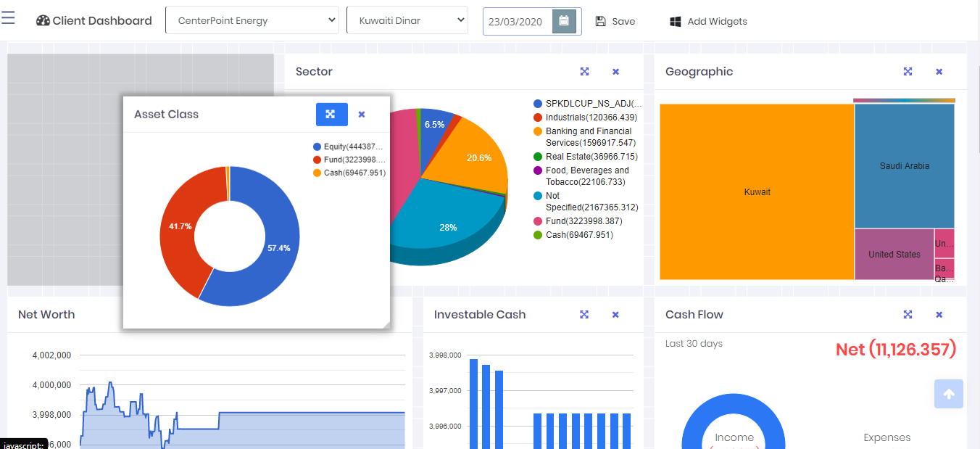Maximize the Sector widget
This screenshot has width=980, height=449.
[584, 72]
